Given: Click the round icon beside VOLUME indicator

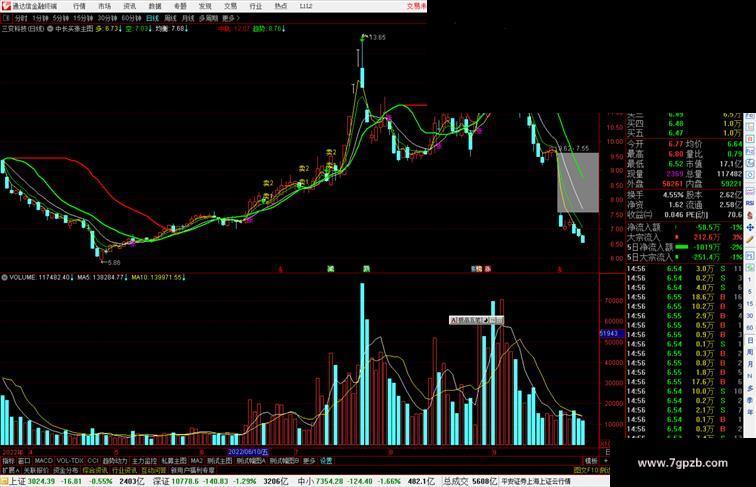Looking at the screenshot, I should 4,278.
